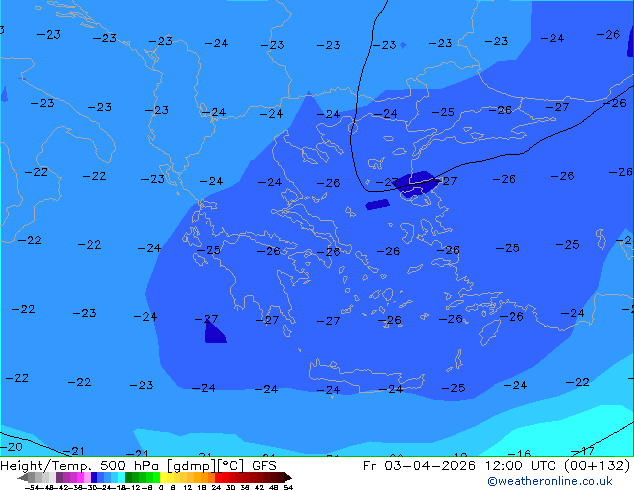
Task: Click the date Fr 03-04-2026
Action: tap(419, 466)
